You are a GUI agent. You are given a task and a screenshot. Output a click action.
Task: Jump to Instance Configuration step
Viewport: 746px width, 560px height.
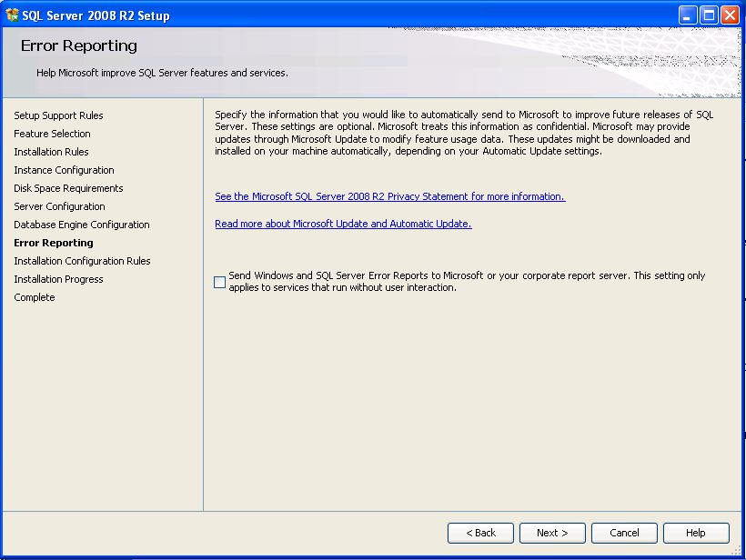[64, 170]
